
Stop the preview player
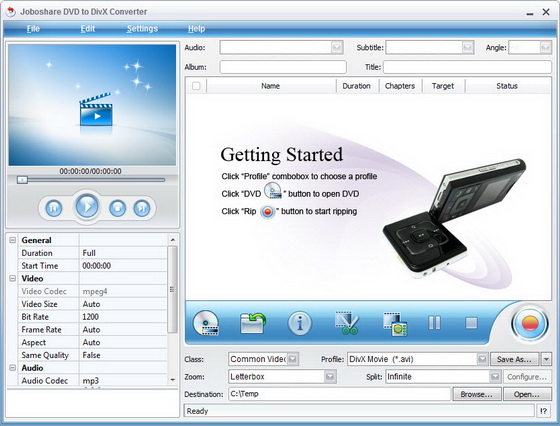pos(118,208)
